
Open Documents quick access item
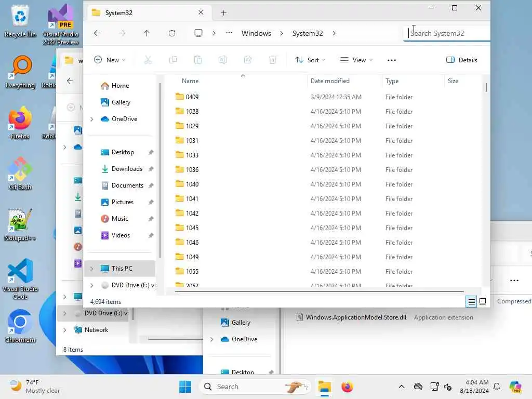[x=127, y=185]
